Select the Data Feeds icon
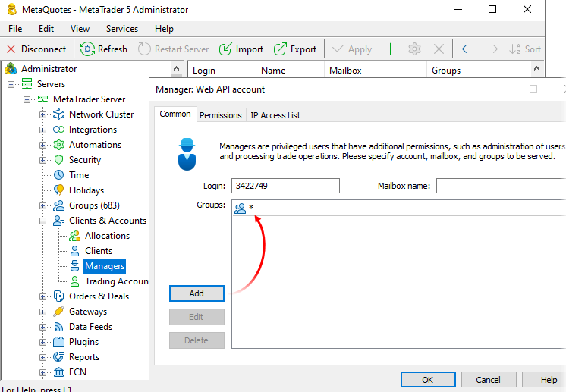The image size is (566, 392). [59, 326]
